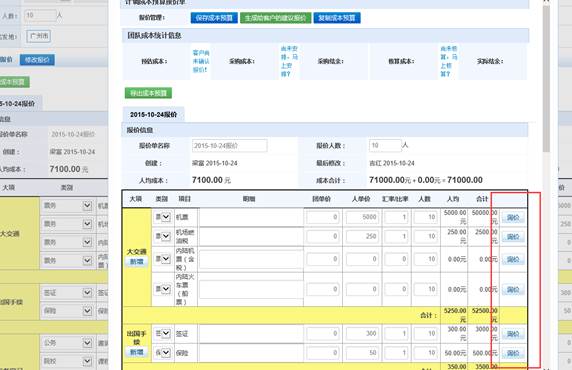Click 询价 button for 保险 row
This screenshot has width=572, height=370.
(513, 353)
